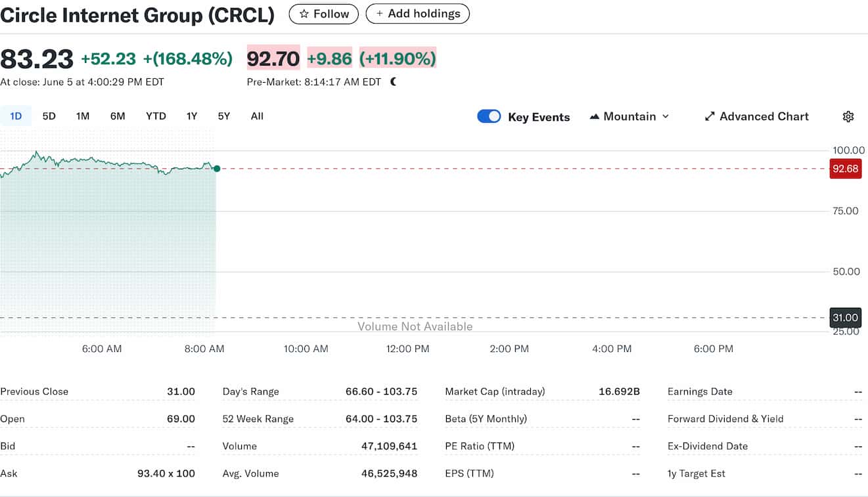Show the 6M chart range
The image size is (868, 497).
[x=118, y=116]
